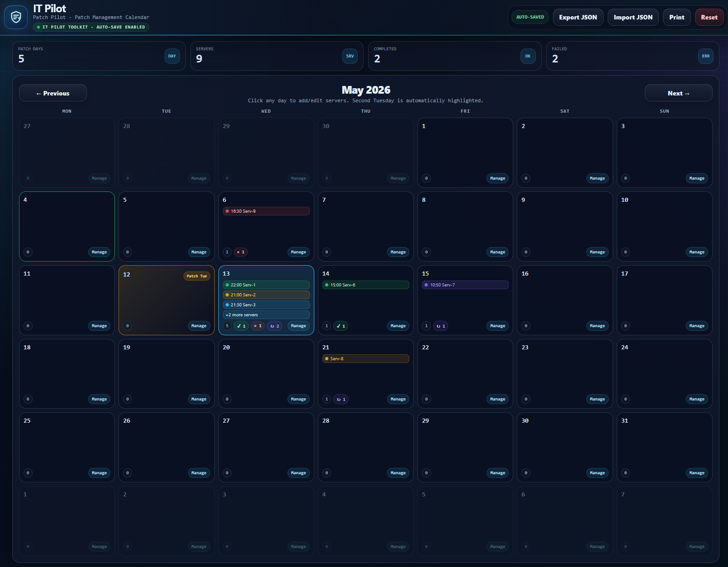
Task: Click the WED column header
Action: point(266,111)
